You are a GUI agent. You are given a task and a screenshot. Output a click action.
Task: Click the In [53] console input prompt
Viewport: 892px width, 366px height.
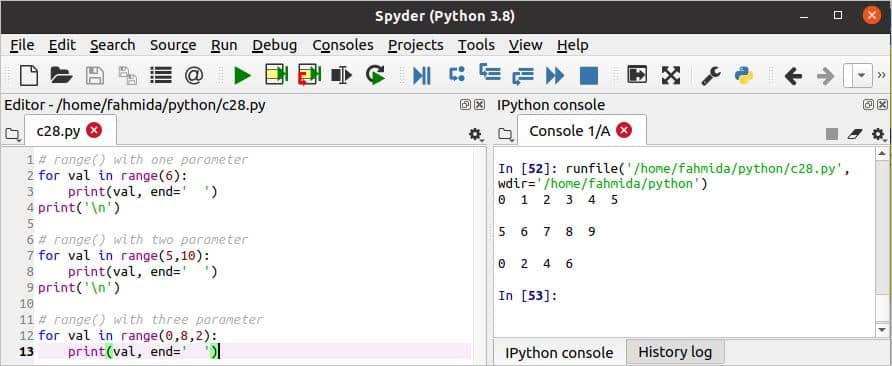(527, 295)
